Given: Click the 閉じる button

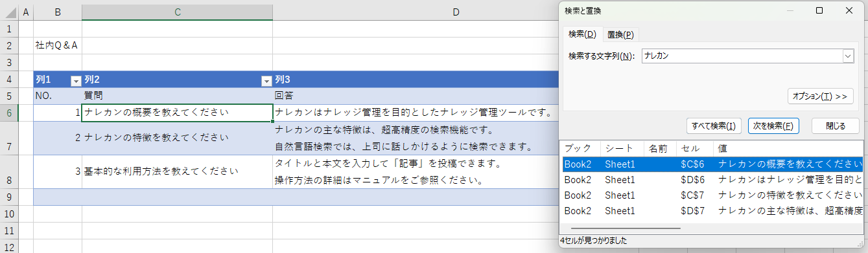Looking at the screenshot, I should click(836, 126).
